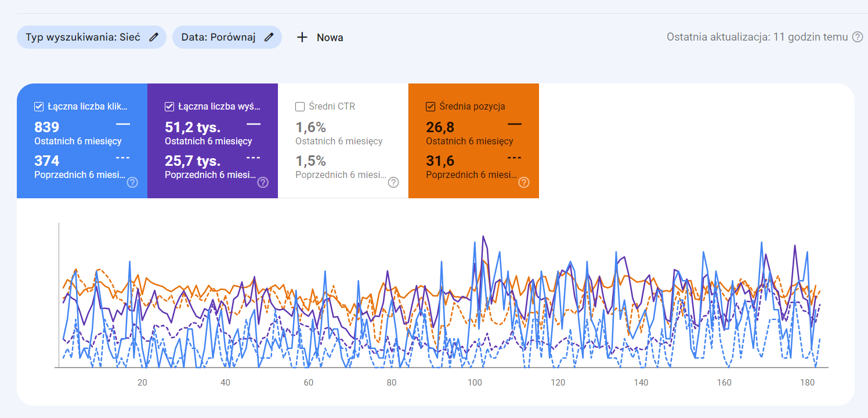Open help icon on Średni CTR card

393,183
